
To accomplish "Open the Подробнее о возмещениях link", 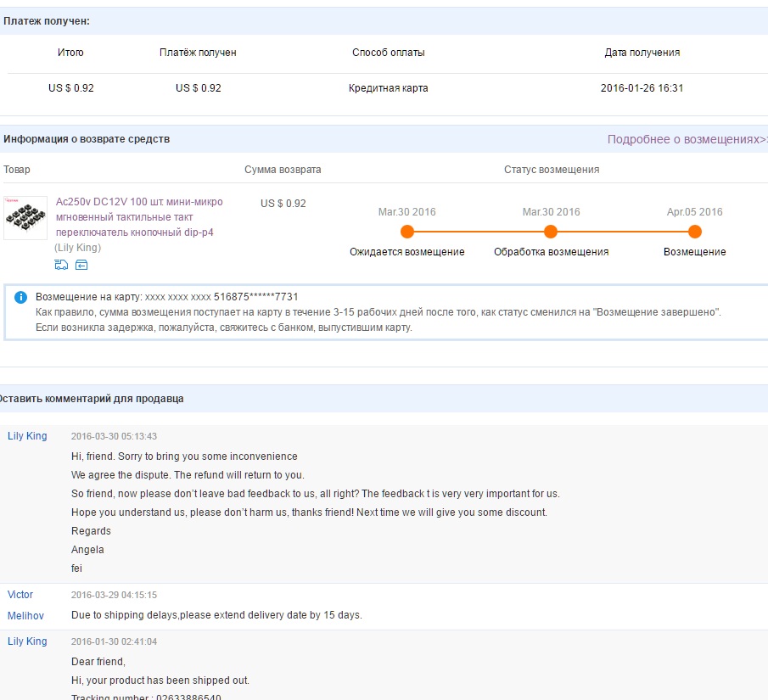I will [x=687, y=139].
